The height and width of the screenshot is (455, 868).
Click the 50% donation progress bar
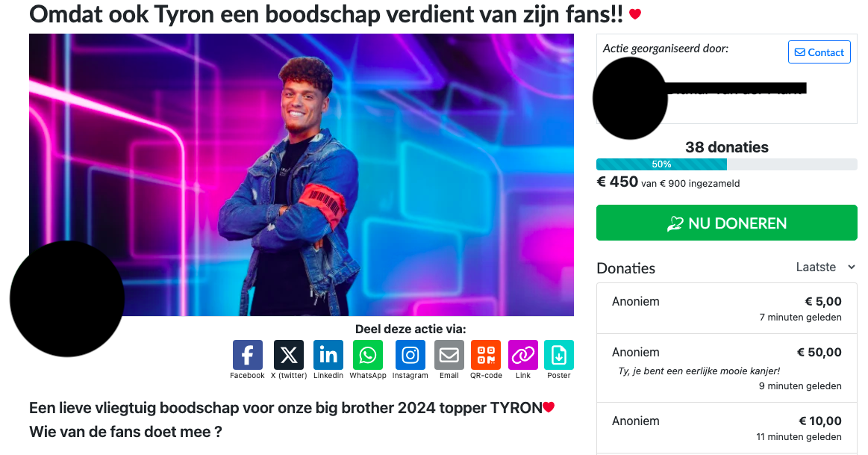pos(726,164)
